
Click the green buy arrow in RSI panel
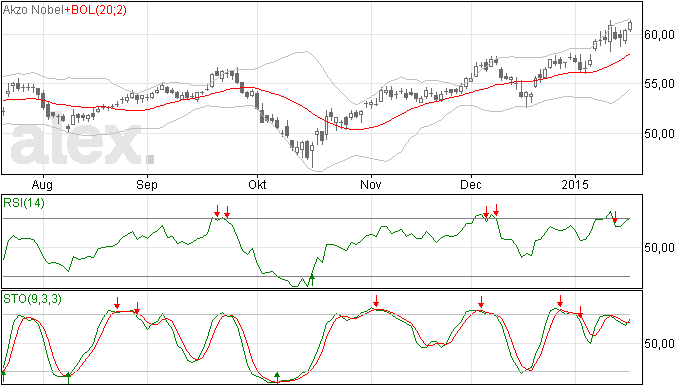pos(312,280)
